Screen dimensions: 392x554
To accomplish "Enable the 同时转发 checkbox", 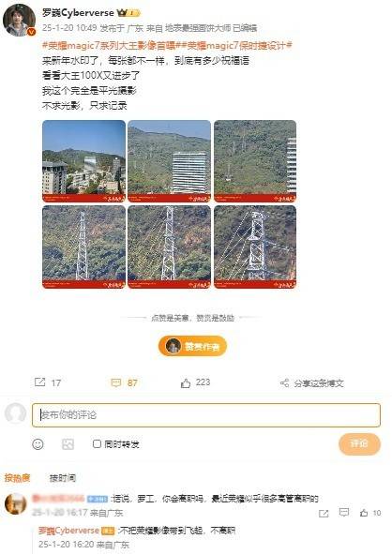I will (x=97, y=443).
